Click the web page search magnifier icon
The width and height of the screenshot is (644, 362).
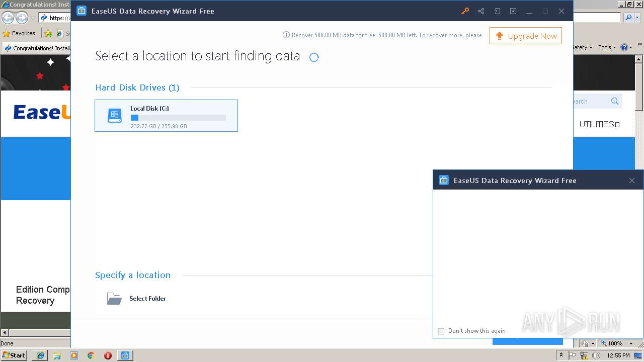pyautogui.click(x=615, y=101)
